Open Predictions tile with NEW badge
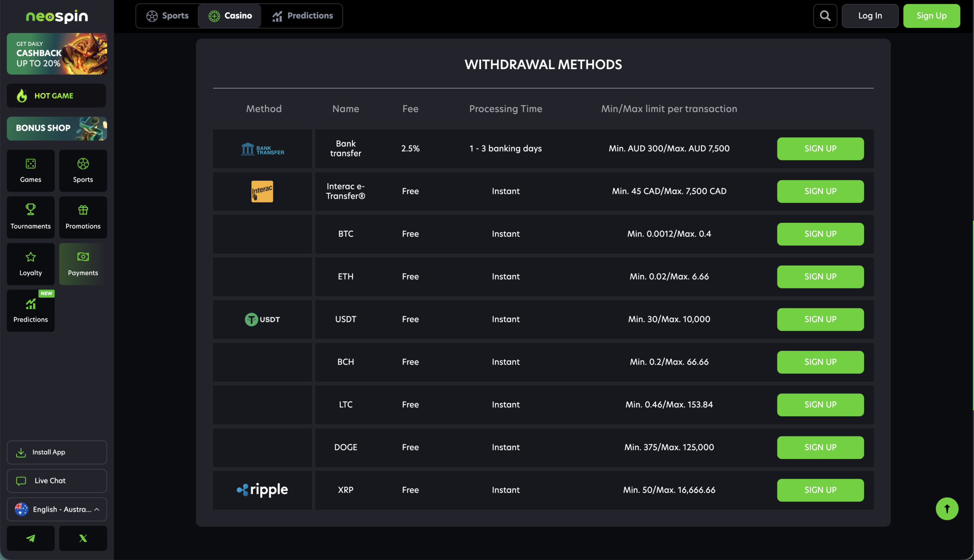The width and height of the screenshot is (974, 560). (x=30, y=311)
